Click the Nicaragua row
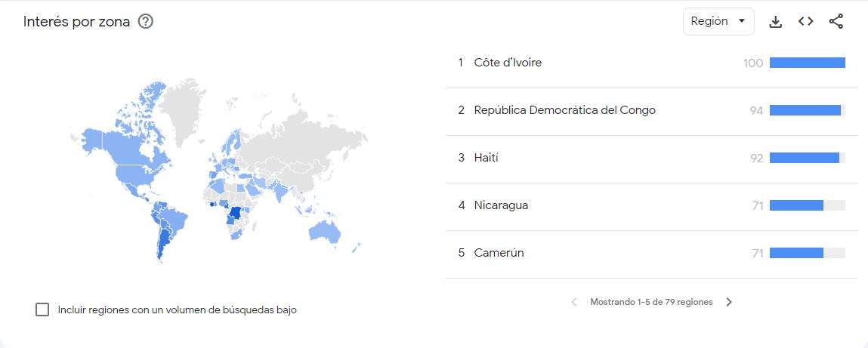 click(x=501, y=205)
